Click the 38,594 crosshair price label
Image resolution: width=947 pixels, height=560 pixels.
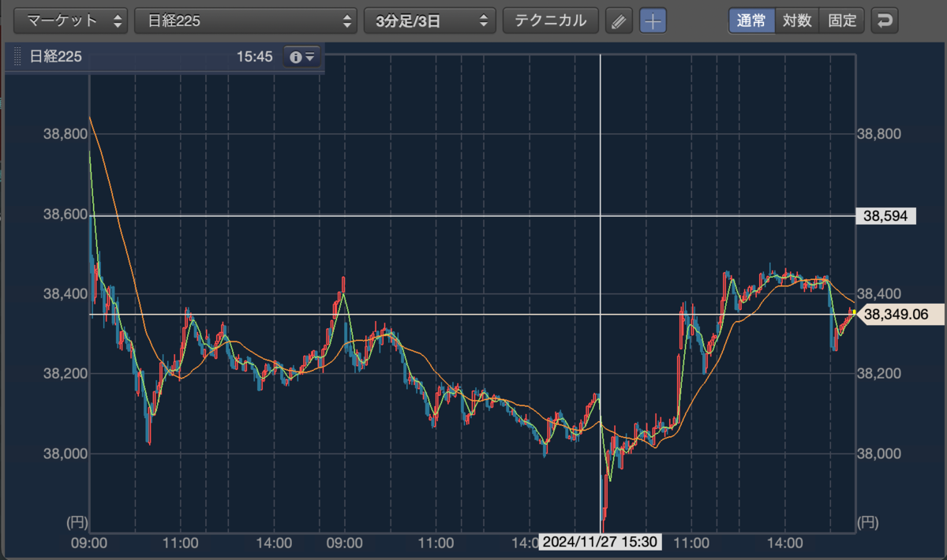[x=885, y=215]
